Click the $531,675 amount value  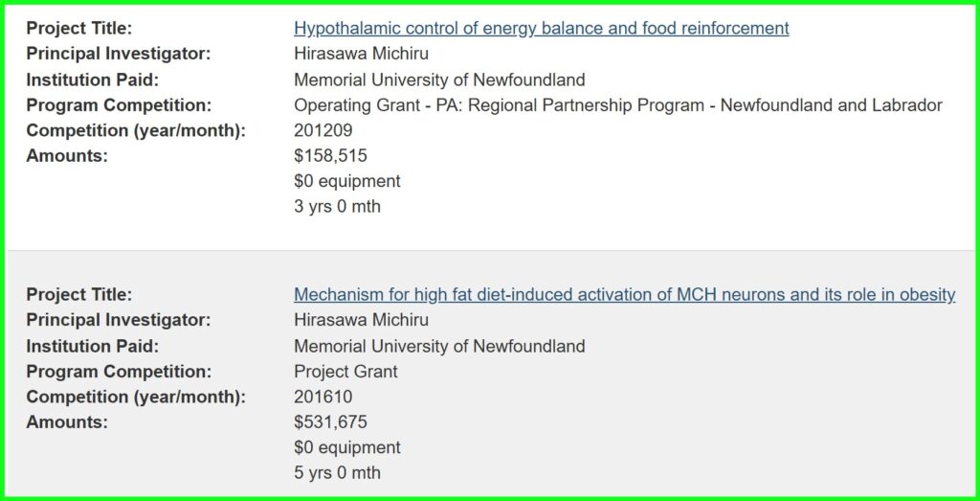pos(330,422)
